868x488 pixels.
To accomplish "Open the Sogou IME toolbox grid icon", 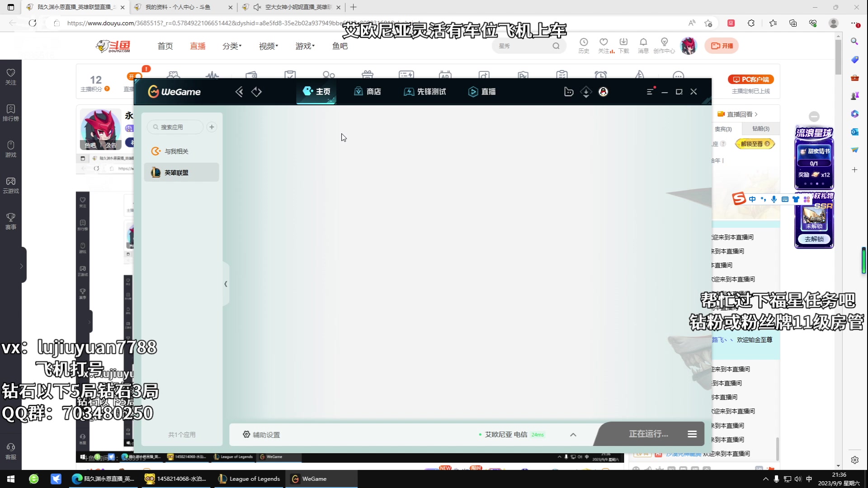I will click(x=807, y=199).
